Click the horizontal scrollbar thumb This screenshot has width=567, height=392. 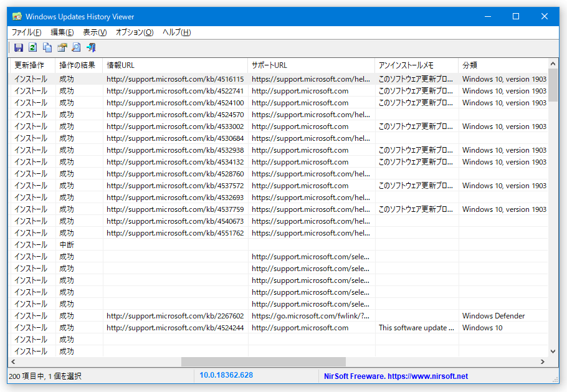(x=263, y=361)
